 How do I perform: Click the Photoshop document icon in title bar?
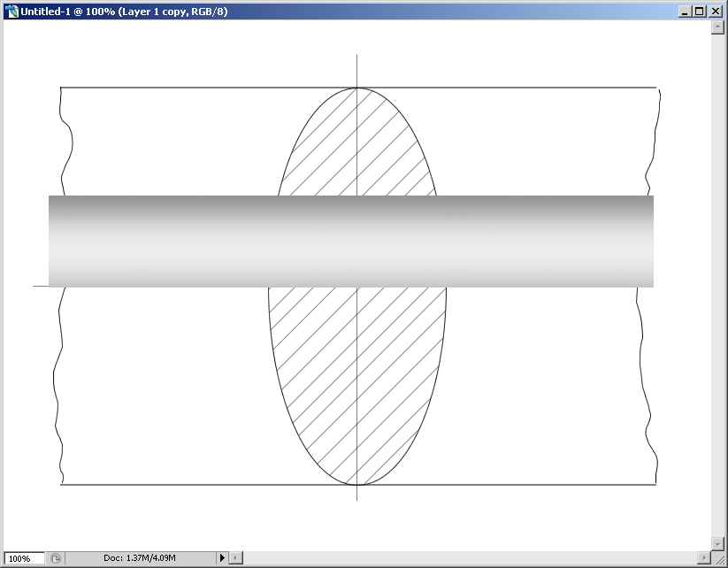[x=11, y=12]
